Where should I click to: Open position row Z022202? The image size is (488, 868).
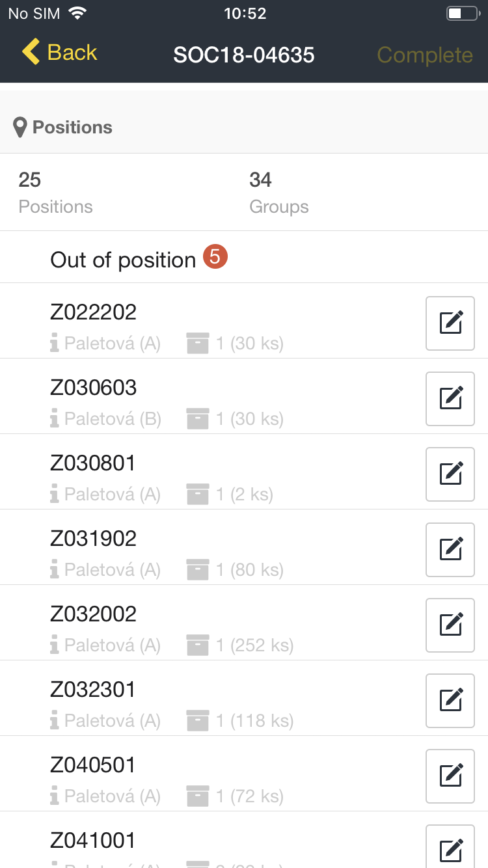(x=195, y=321)
